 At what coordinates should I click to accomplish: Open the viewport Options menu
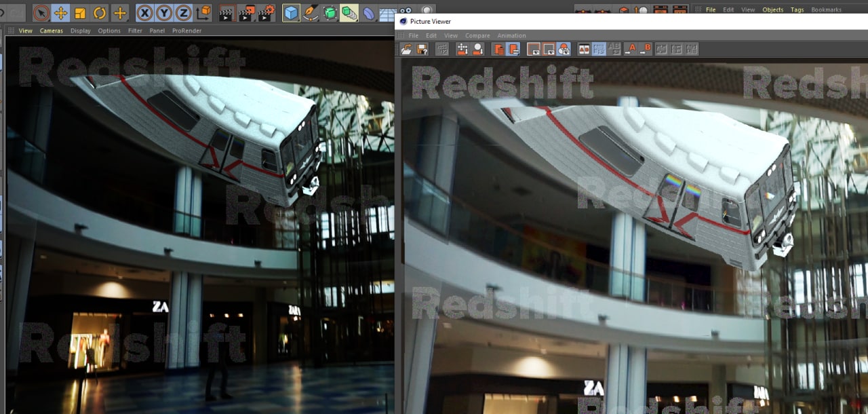point(109,31)
